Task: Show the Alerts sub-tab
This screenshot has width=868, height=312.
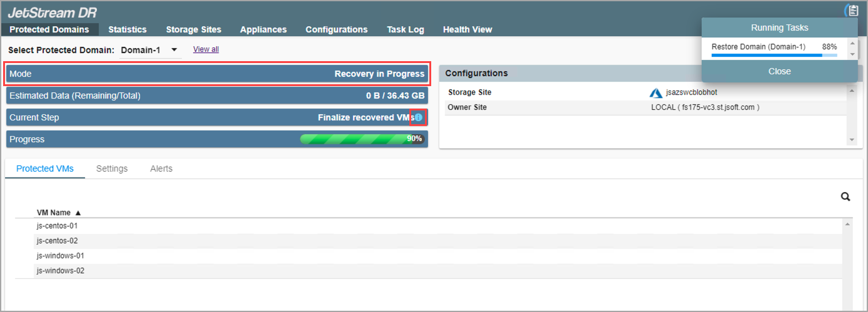Action: pos(161,168)
